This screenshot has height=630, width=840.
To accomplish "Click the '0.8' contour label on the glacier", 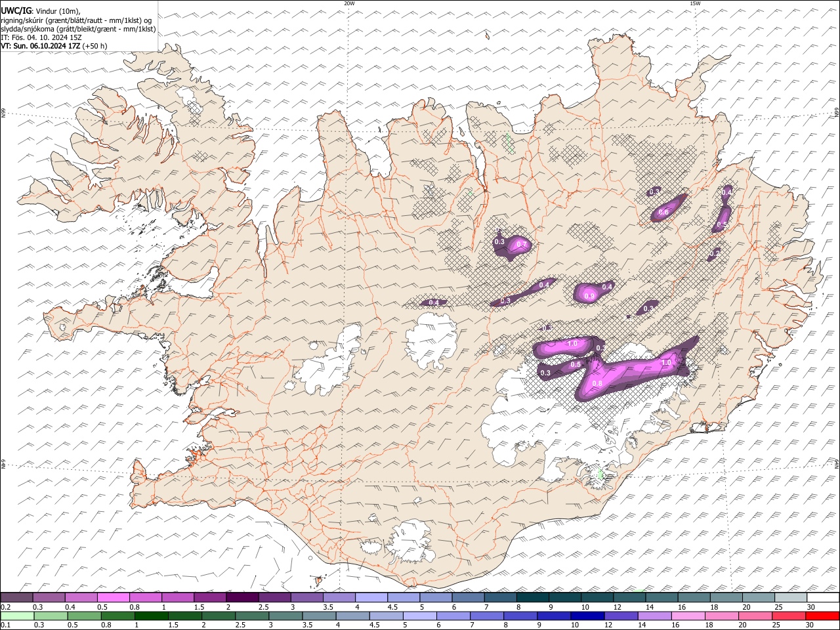I will [x=597, y=384].
